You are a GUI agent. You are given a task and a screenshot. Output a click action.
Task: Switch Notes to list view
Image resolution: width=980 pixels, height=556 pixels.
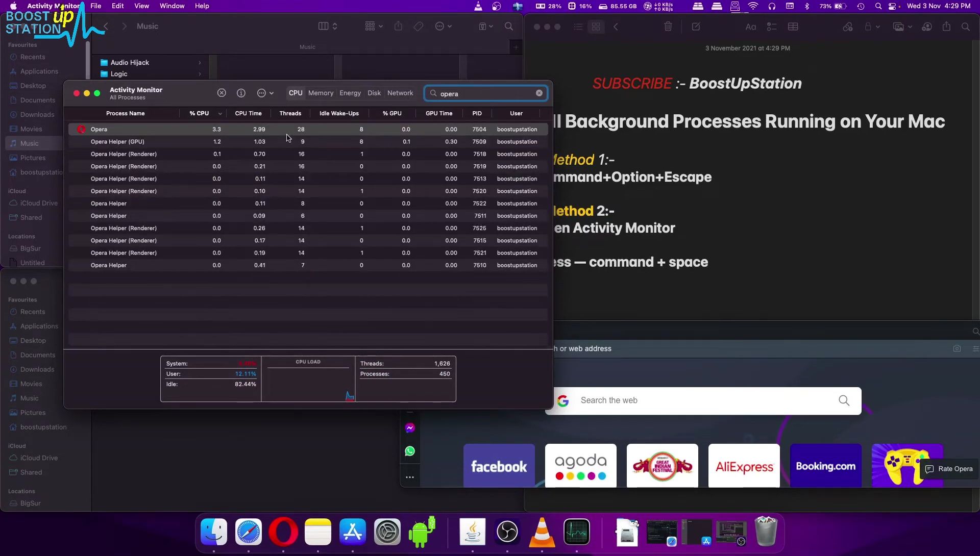point(578,27)
